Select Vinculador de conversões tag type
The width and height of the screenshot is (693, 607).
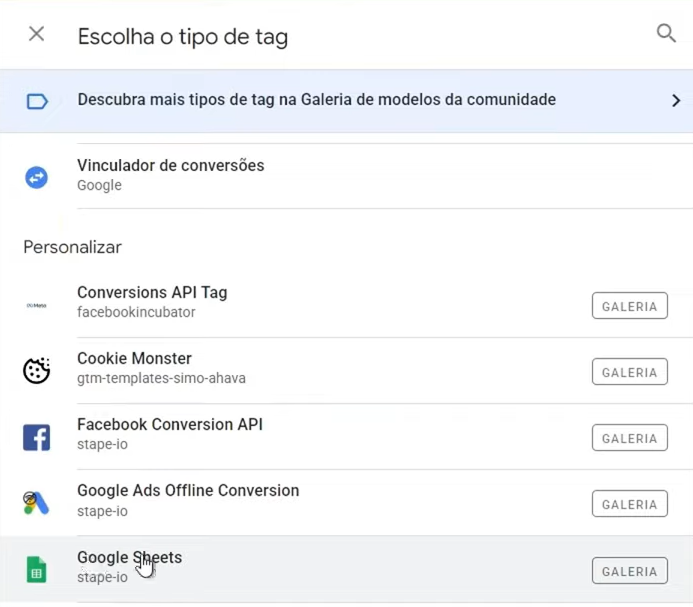(171, 166)
